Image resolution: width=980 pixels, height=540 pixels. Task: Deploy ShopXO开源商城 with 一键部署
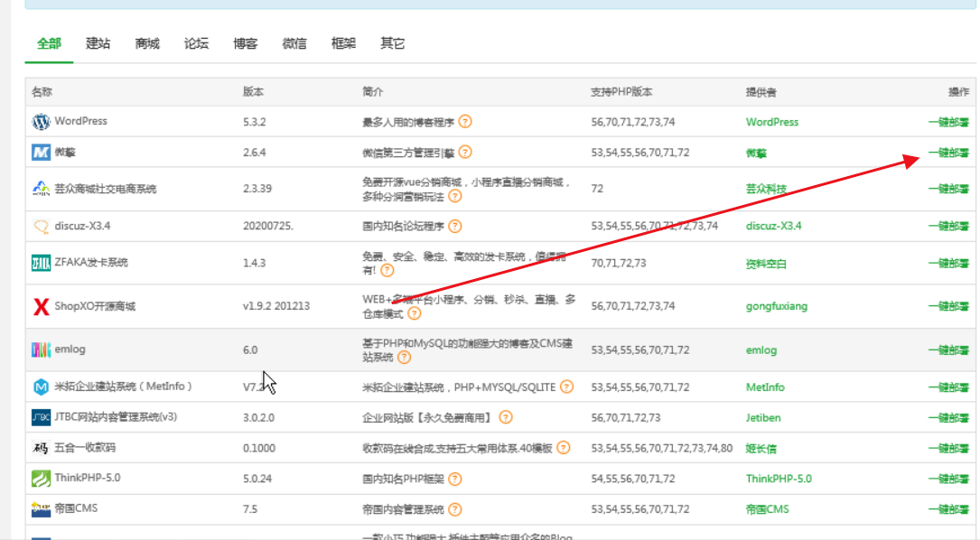[948, 306]
